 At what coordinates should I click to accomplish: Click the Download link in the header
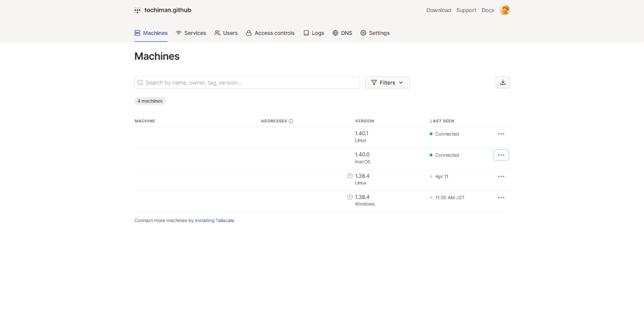click(x=438, y=10)
